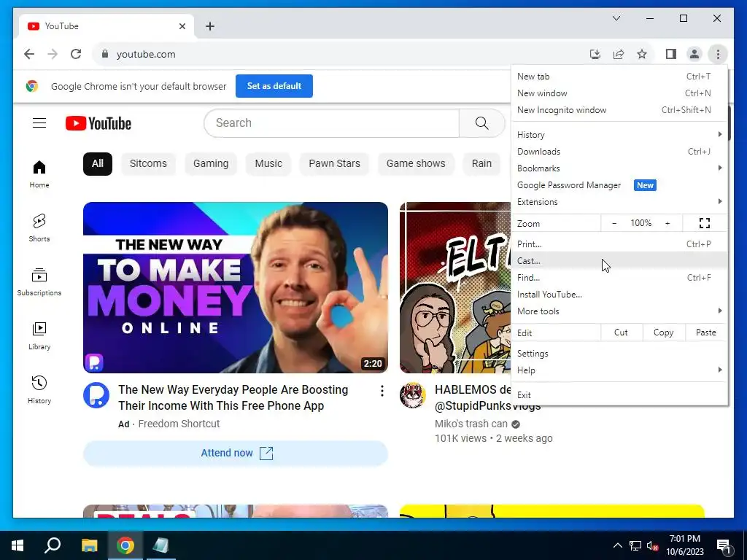Click the forward navigation arrow
Screen dimensions: 747x560
pos(53,54)
